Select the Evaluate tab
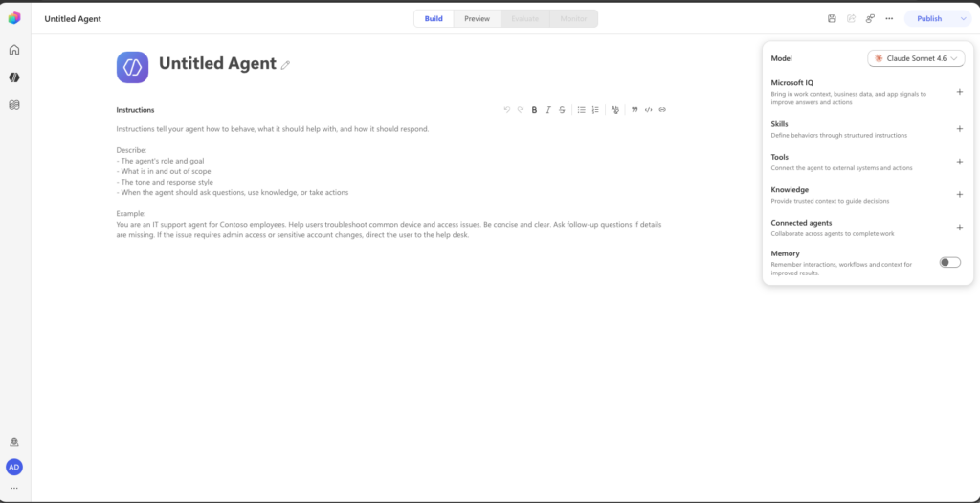 point(525,19)
